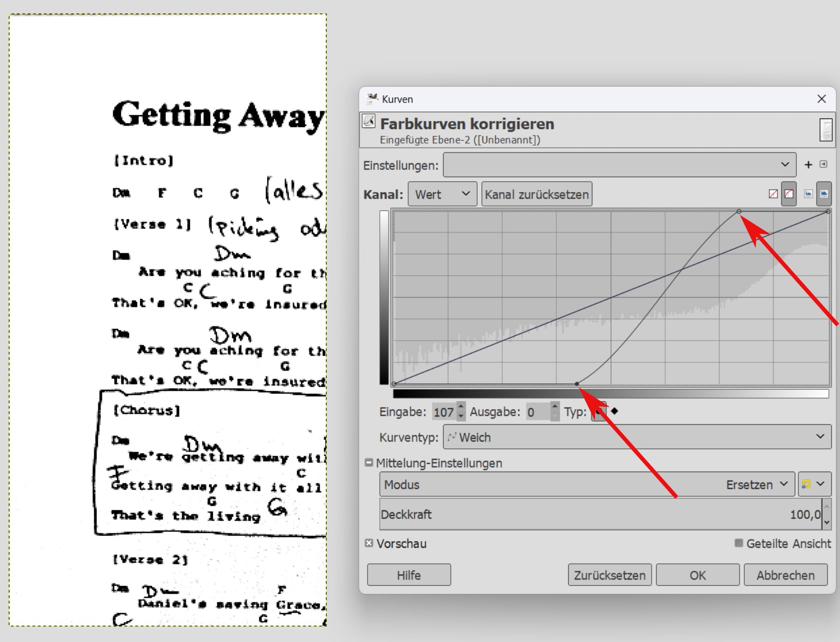Screen dimensions: 840x642
Task: Click the Farbkurven tool icon in header
Action: (369, 122)
